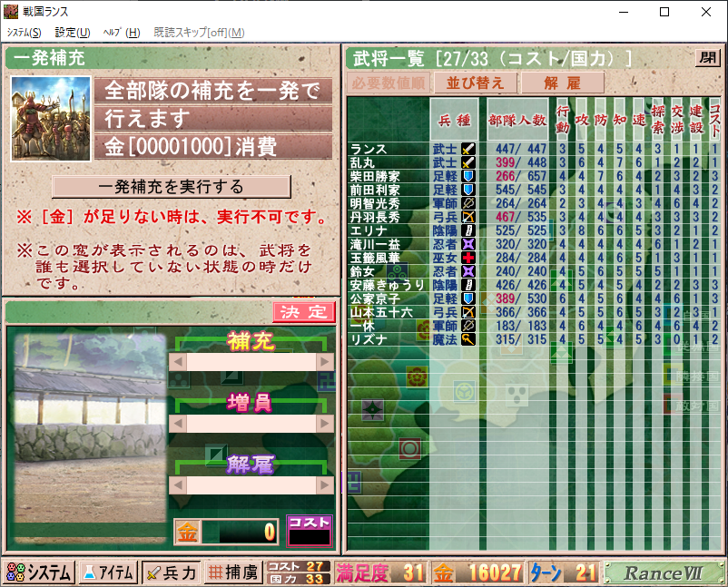Click the army replenish illustration thumbnail
This screenshot has height=587, width=728.
(51, 119)
